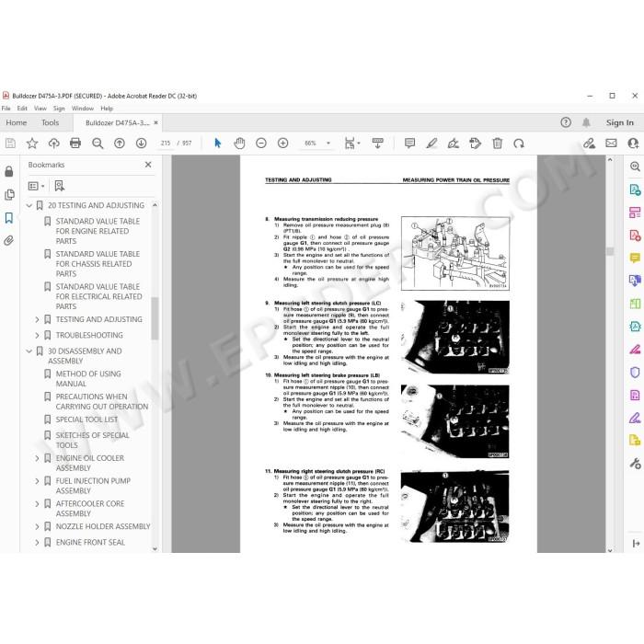Open the security lock panel
The height and width of the screenshot is (644, 644).
tap(9, 171)
